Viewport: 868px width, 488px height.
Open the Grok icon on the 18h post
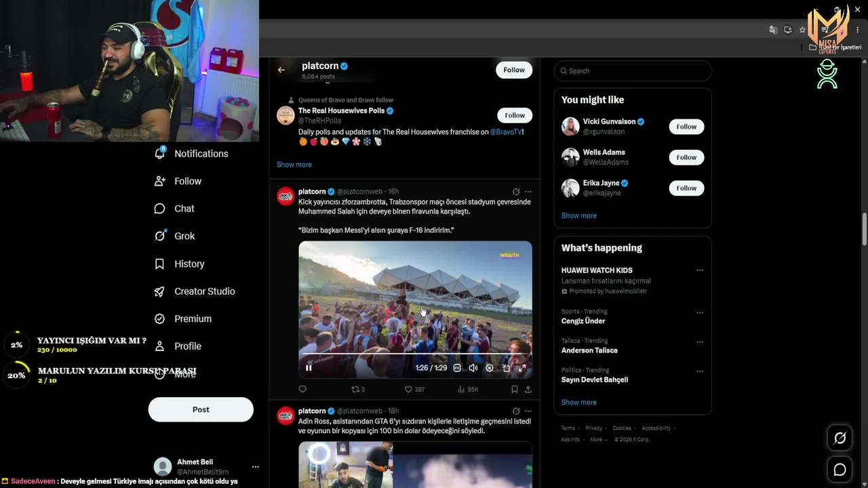(516, 411)
